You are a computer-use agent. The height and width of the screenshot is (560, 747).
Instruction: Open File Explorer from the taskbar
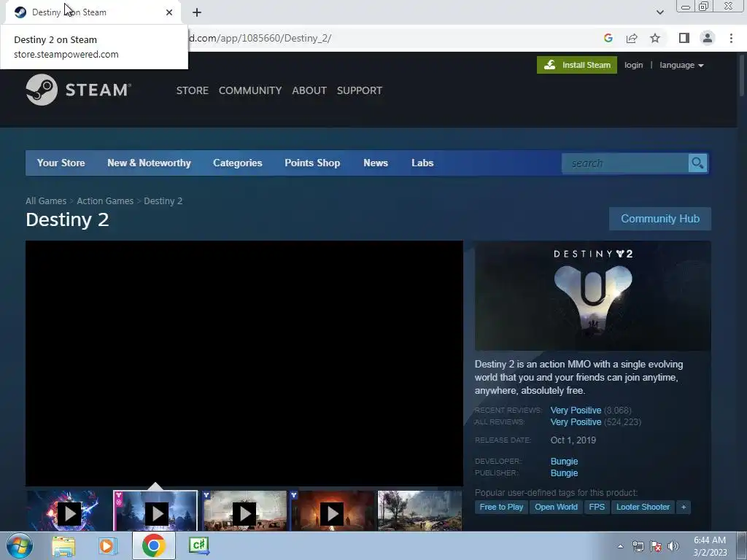pos(63,545)
